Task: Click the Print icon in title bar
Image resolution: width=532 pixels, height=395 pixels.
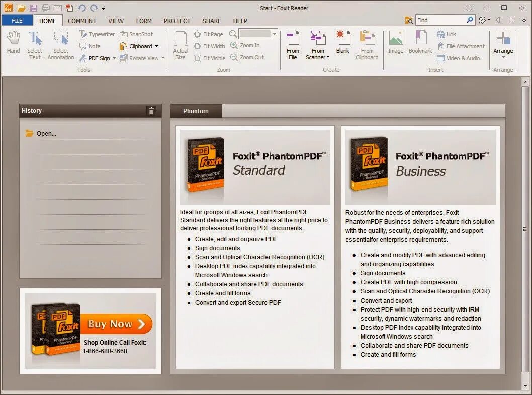Action: tap(45, 8)
